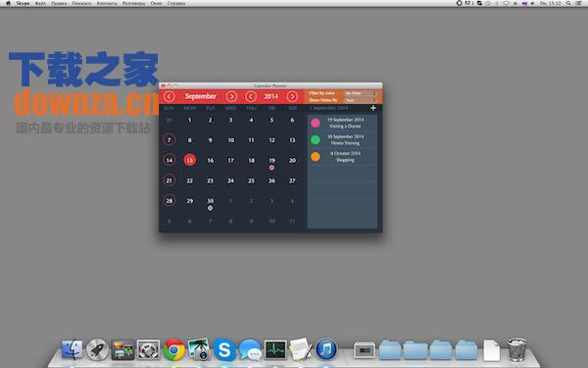Go back to the previous year

pos(251,96)
